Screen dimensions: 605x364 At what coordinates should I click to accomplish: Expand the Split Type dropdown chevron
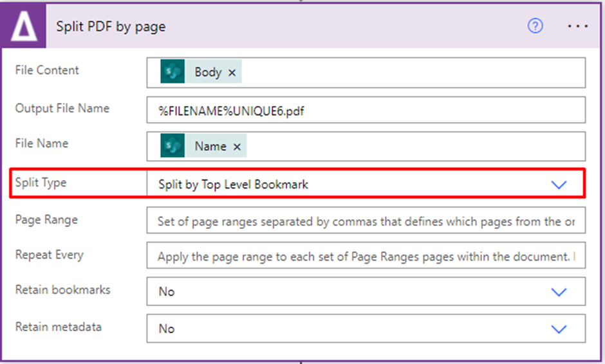pos(559,185)
